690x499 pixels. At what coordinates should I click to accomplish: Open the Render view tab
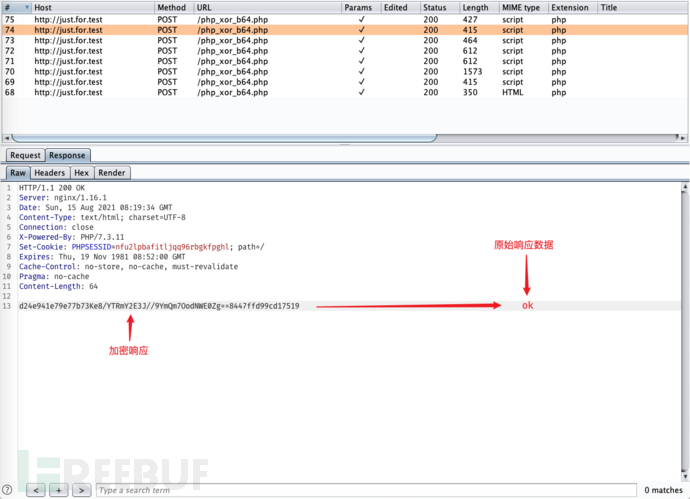(x=112, y=172)
